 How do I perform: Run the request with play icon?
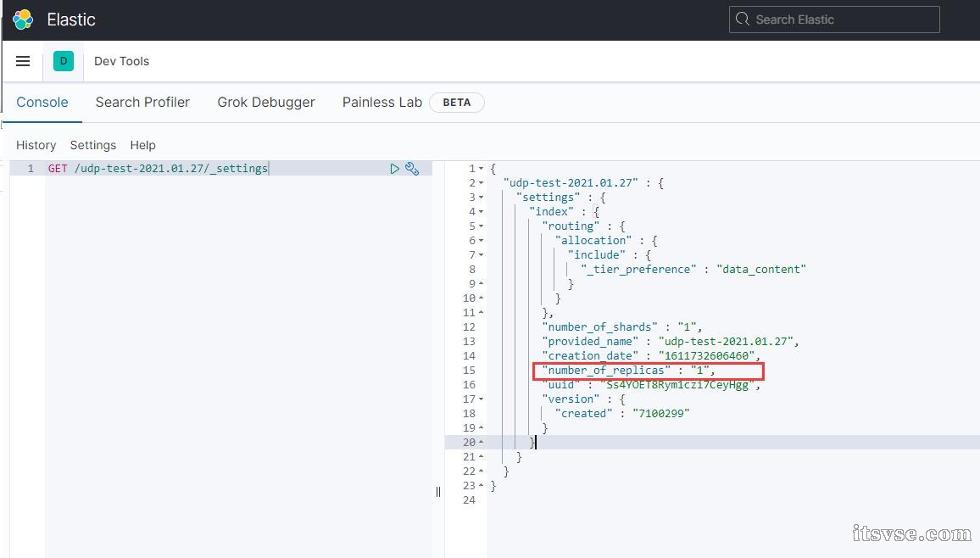pyautogui.click(x=394, y=169)
